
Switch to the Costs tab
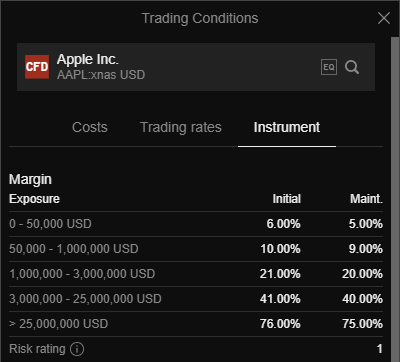click(90, 127)
